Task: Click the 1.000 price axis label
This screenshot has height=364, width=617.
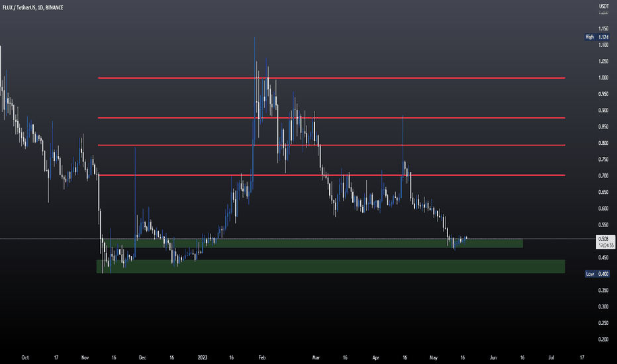Action: [x=603, y=78]
